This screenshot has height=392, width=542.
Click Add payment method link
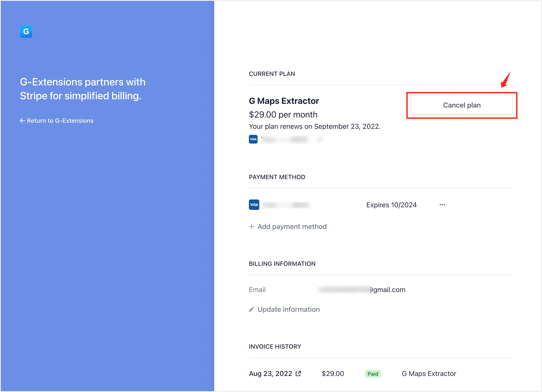(x=292, y=226)
